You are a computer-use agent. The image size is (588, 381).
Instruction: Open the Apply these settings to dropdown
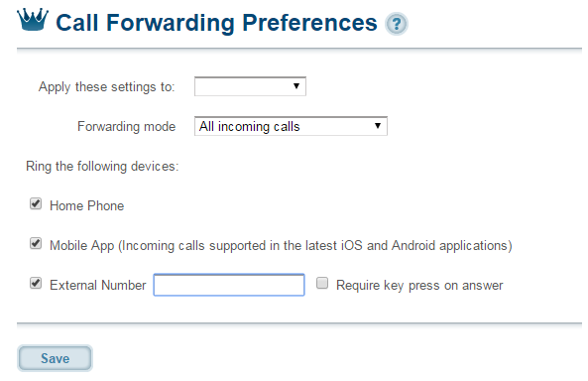coord(250,86)
